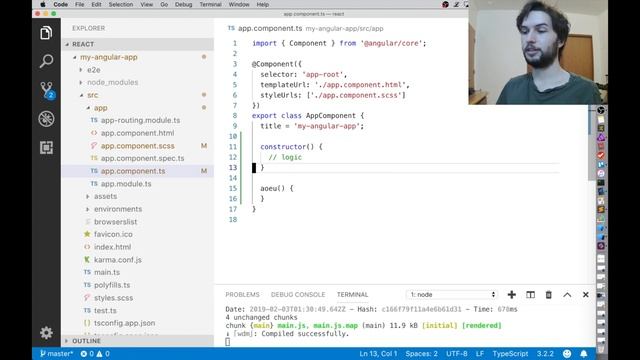This screenshot has width=640, height=360.
Task: Create a new terminal with plus icon
Action: [511, 295]
